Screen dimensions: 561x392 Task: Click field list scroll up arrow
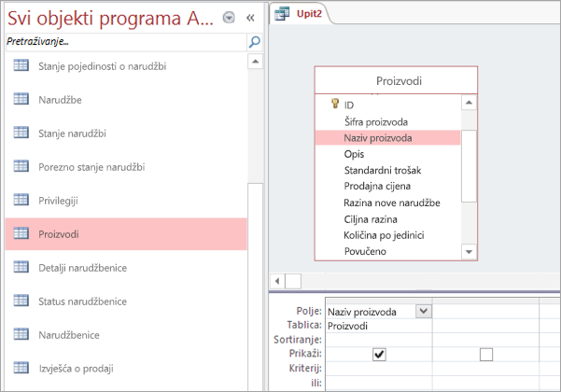(469, 103)
